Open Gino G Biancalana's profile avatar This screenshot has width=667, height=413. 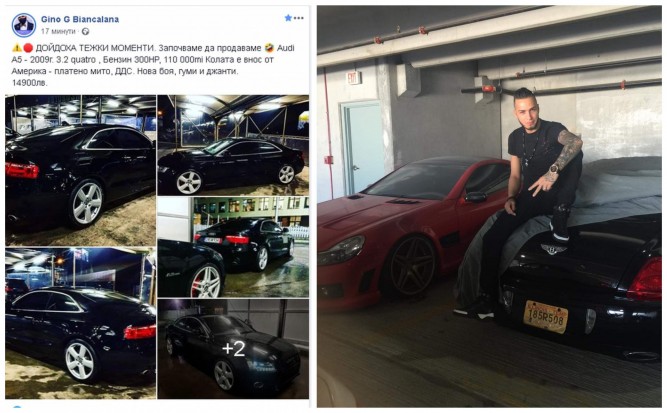tap(23, 25)
